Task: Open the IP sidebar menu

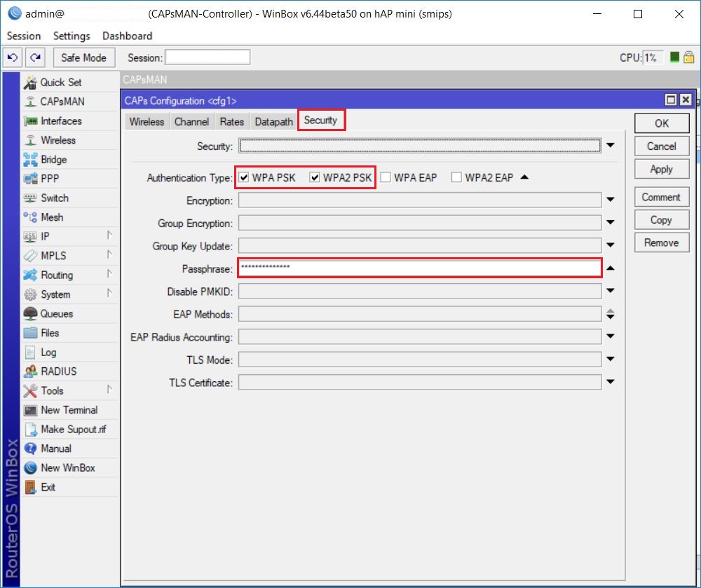Action: click(70, 236)
